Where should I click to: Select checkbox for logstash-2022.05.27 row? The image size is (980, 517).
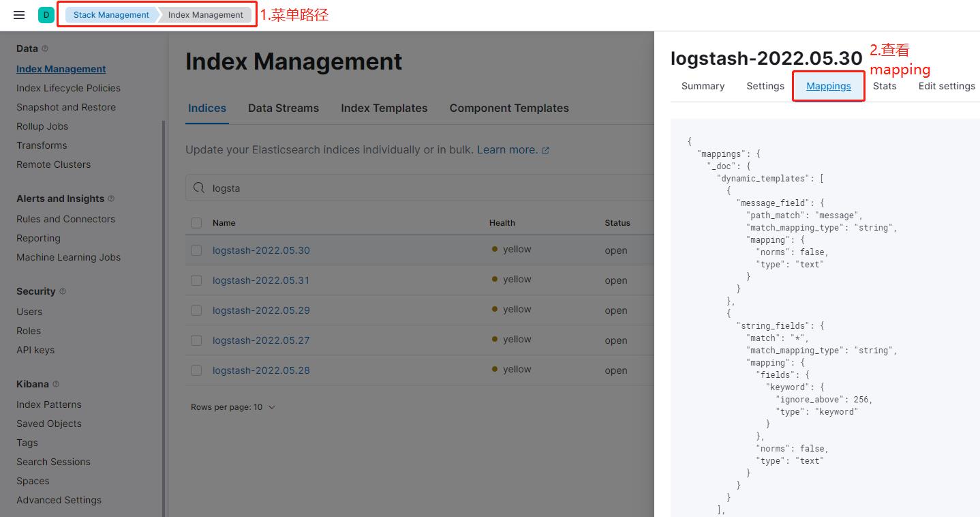pyautogui.click(x=196, y=340)
